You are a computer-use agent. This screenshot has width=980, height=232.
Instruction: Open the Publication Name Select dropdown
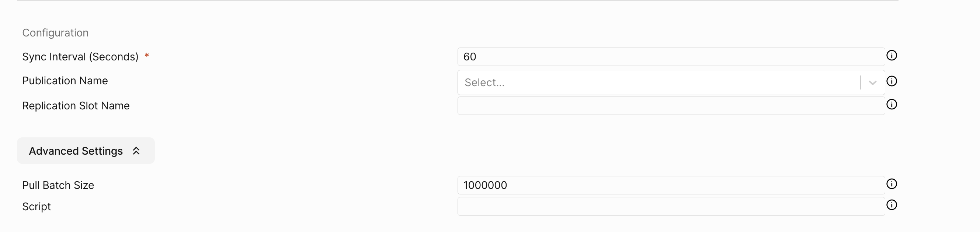(x=671, y=82)
